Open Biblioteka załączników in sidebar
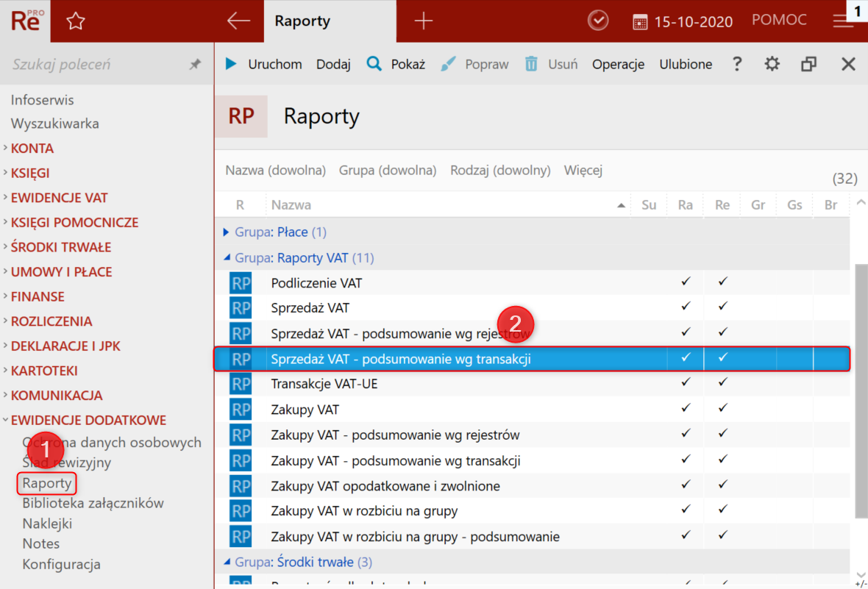The height and width of the screenshot is (589, 868). (93, 504)
